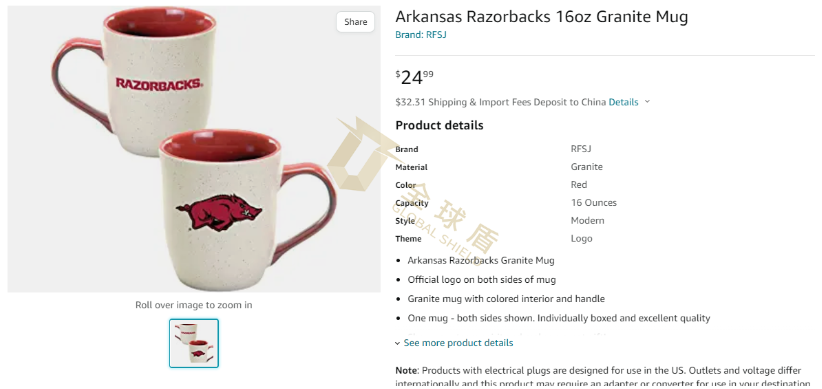Viewport: 822px width, 389px height.
Task: Expand the chevron beside shipping Details
Action: click(647, 102)
